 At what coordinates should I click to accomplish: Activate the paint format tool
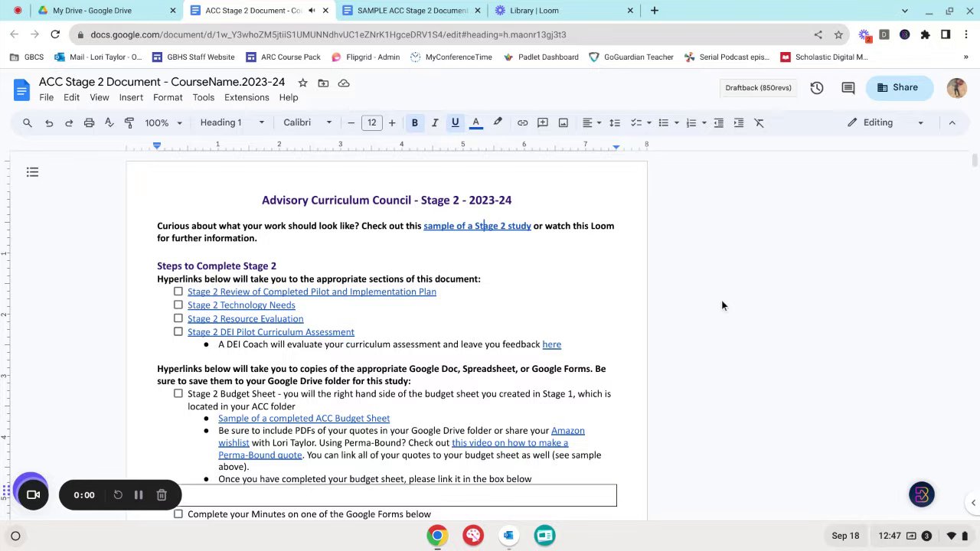129,122
